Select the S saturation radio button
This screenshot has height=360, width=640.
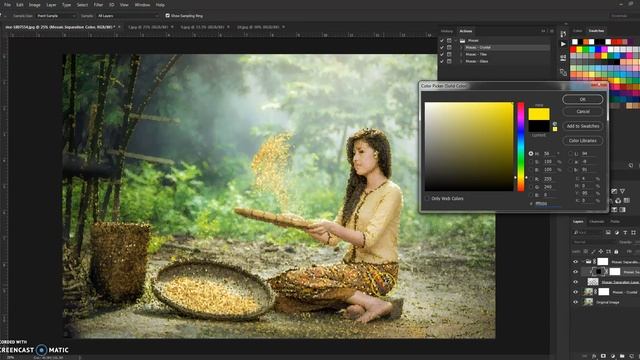pos(531,162)
